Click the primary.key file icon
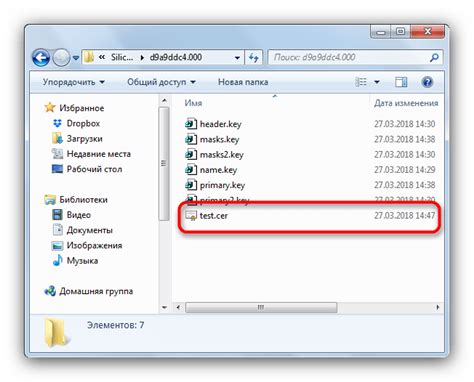474x382 pixels. (x=191, y=185)
